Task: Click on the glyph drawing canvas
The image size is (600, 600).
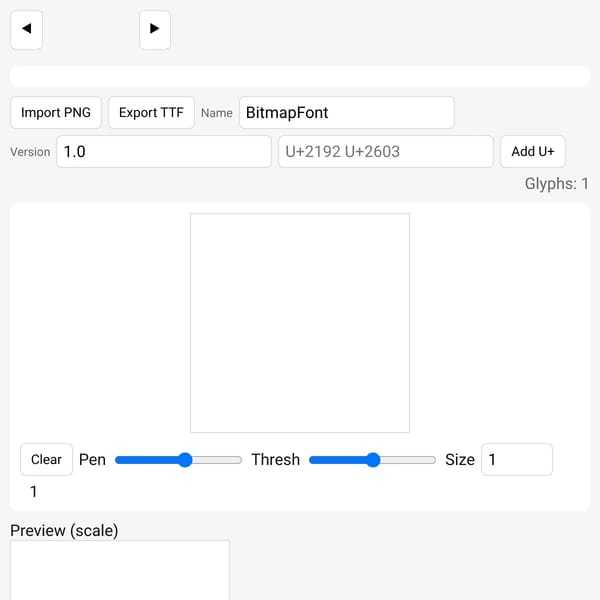Action: point(300,323)
